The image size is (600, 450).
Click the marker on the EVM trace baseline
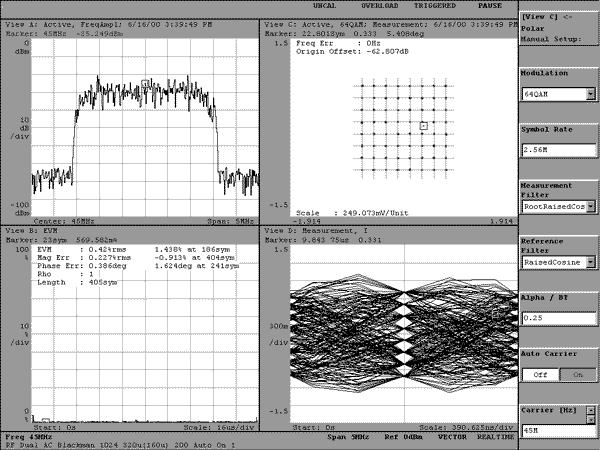(46, 420)
